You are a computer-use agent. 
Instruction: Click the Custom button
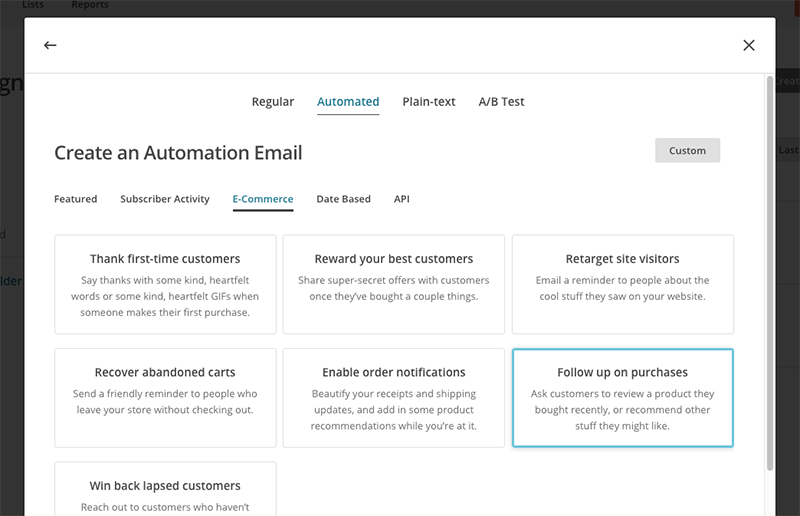coord(687,151)
